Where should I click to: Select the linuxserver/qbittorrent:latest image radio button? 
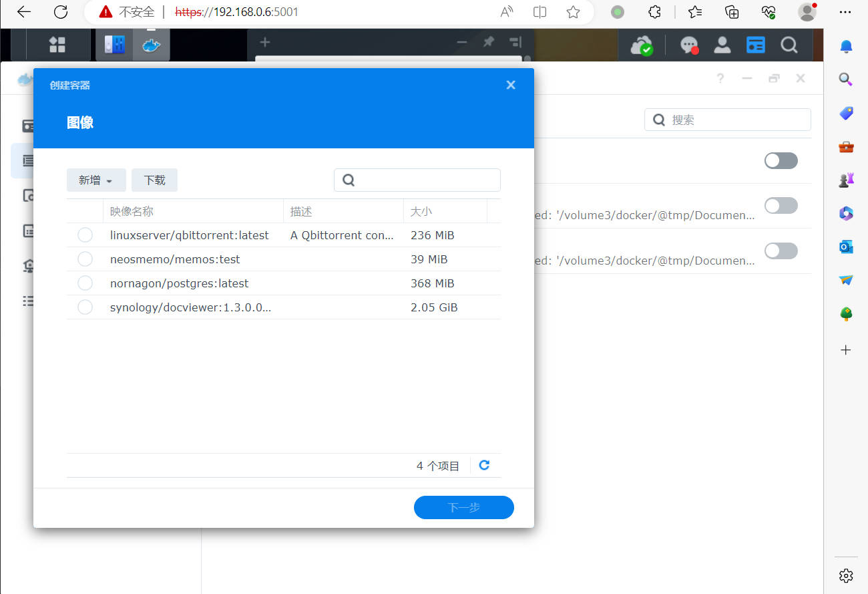85,235
